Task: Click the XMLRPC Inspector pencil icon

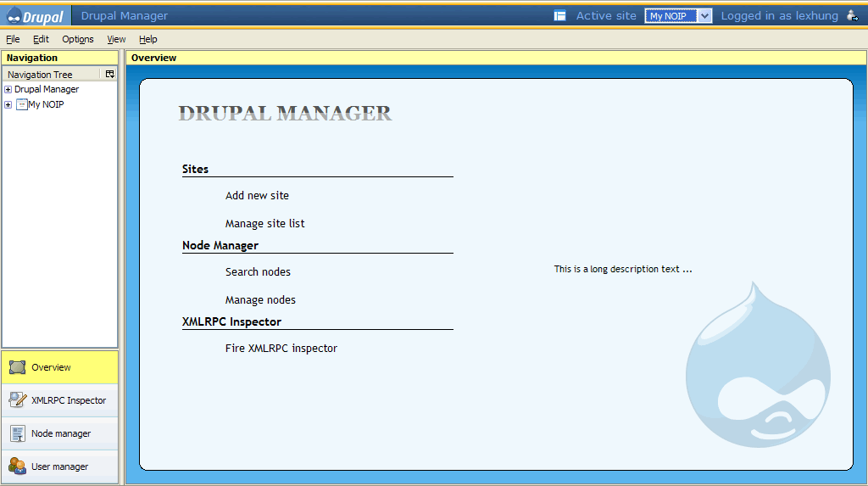Action: tap(17, 400)
